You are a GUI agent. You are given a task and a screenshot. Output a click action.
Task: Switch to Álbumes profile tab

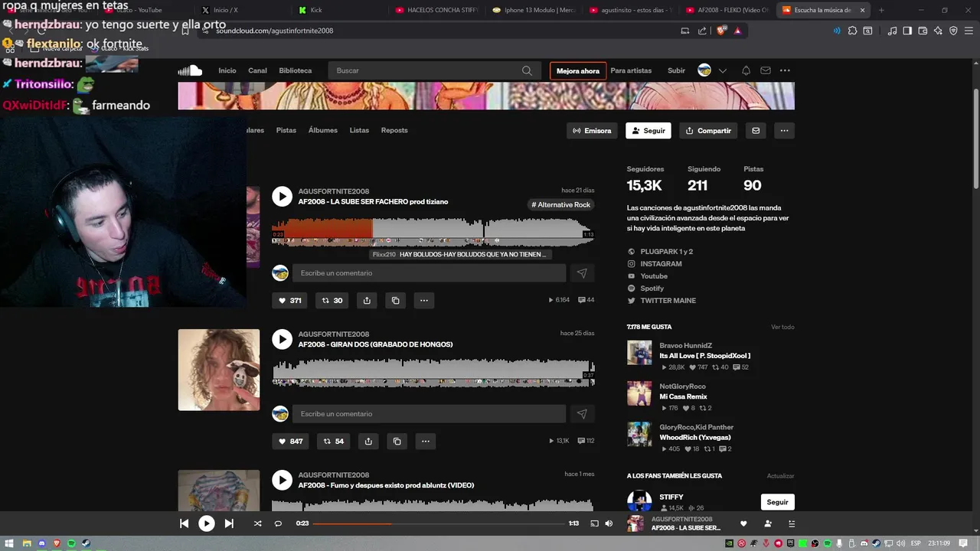click(323, 130)
